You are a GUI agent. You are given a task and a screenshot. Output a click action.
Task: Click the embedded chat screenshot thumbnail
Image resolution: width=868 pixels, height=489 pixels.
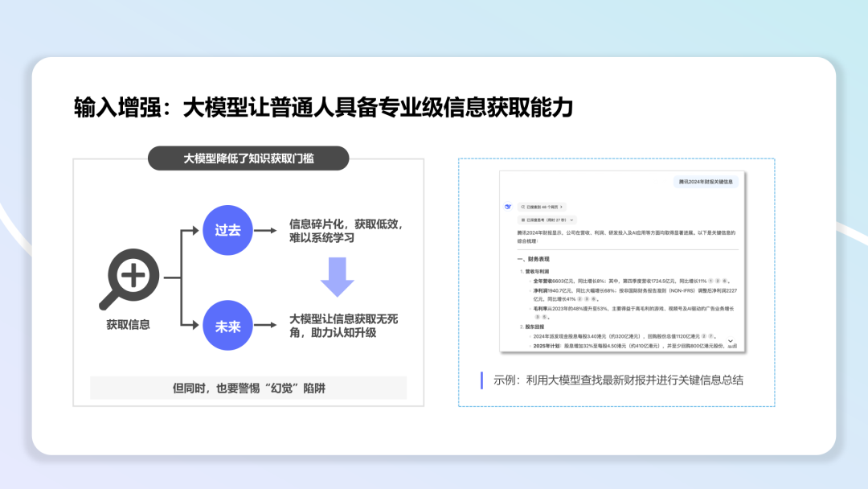tap(622, 261)
